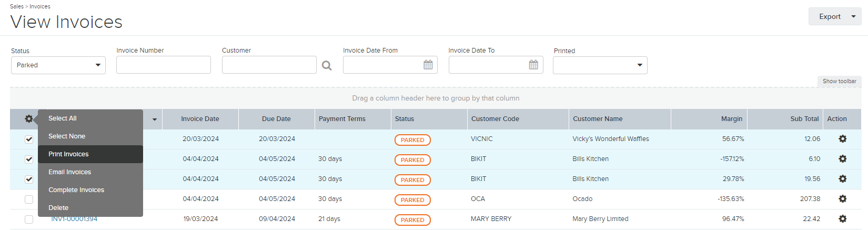Click the Invoice Number input field
The height and width of the screenshot is (230, 868).
[x=164, y=65]
